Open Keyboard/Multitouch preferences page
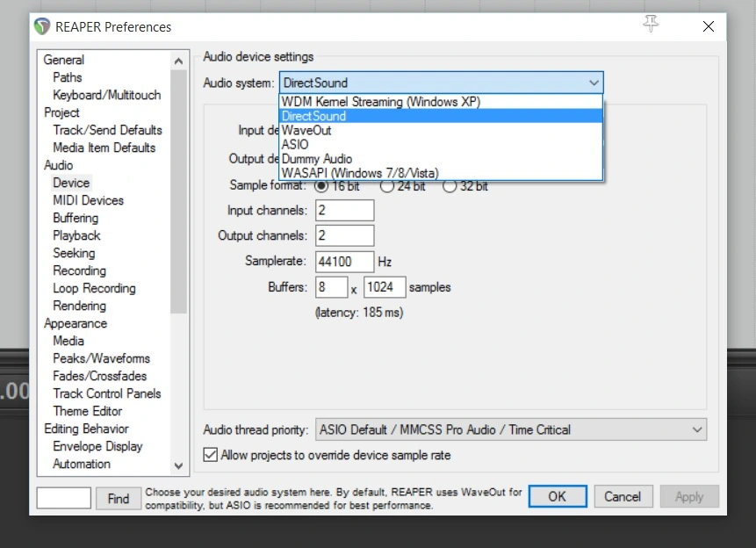Screen dimensions: 756x548 107,95
